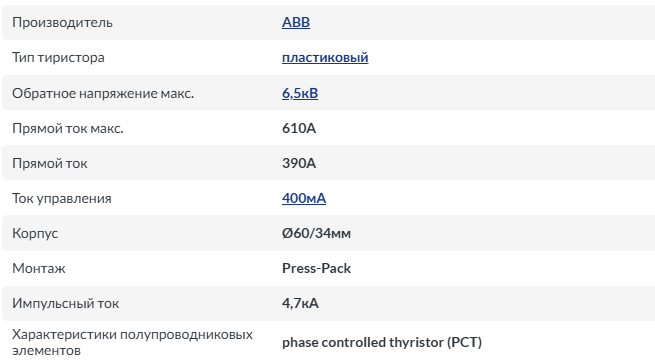Open the 6,5кВ reverse voltage link
Viewport: 655px width, 364px height.
tap(300, 93)
